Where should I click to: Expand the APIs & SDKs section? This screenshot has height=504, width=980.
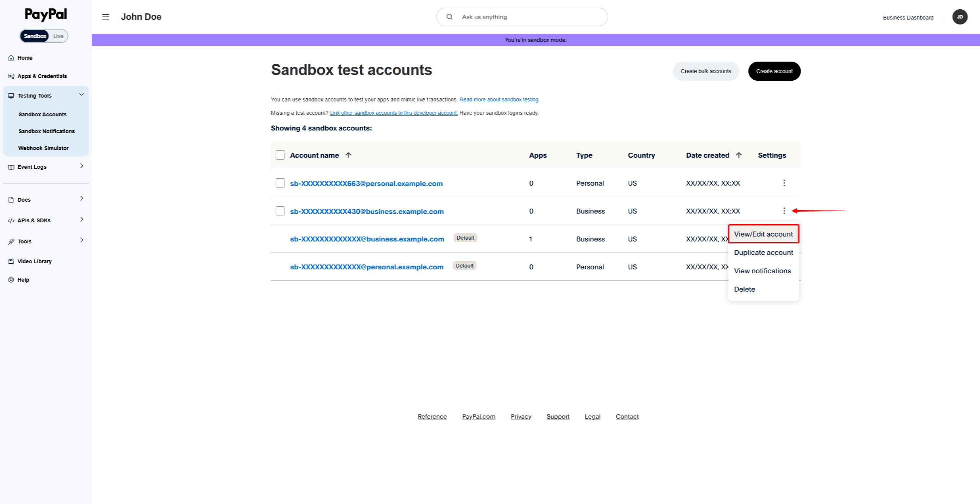pyautogui.click(x=81, y=219)
